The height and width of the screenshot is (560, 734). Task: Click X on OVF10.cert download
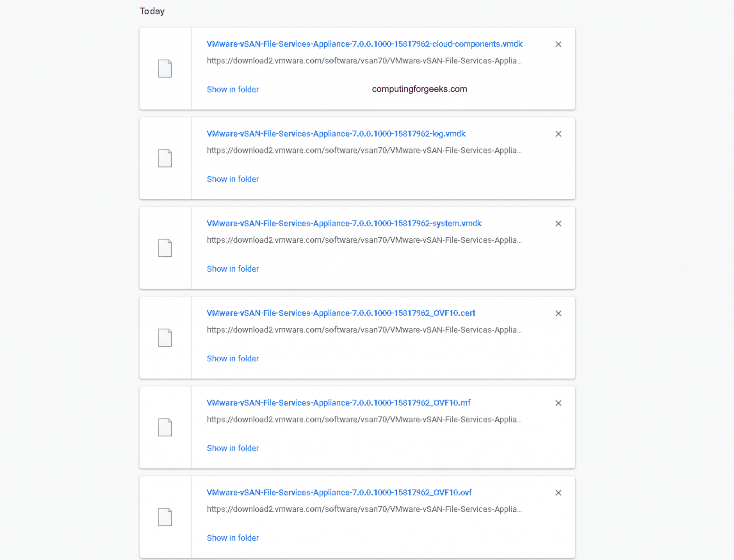tap(558, 313)
